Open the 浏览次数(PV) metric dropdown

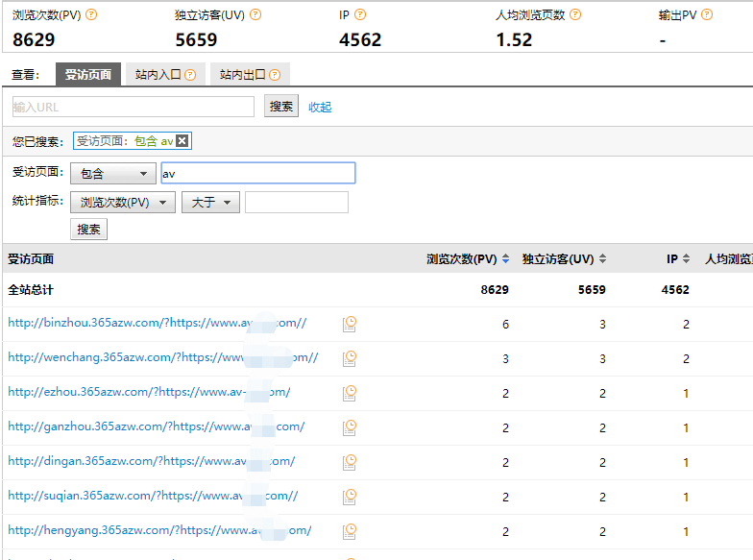(123, 202)
